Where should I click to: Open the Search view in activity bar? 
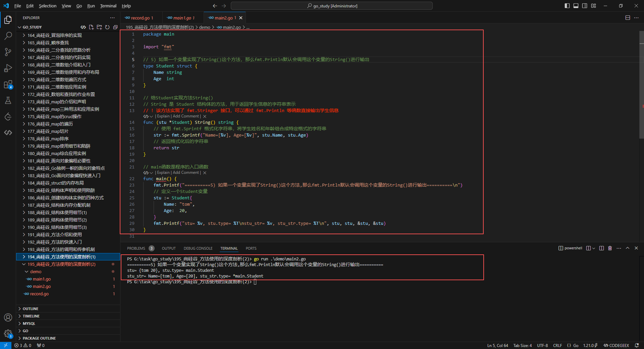click(x=8, y=36)
